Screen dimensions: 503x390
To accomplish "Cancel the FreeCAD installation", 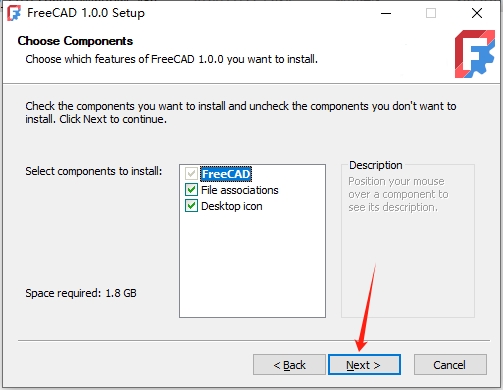I will pos(450,365).
